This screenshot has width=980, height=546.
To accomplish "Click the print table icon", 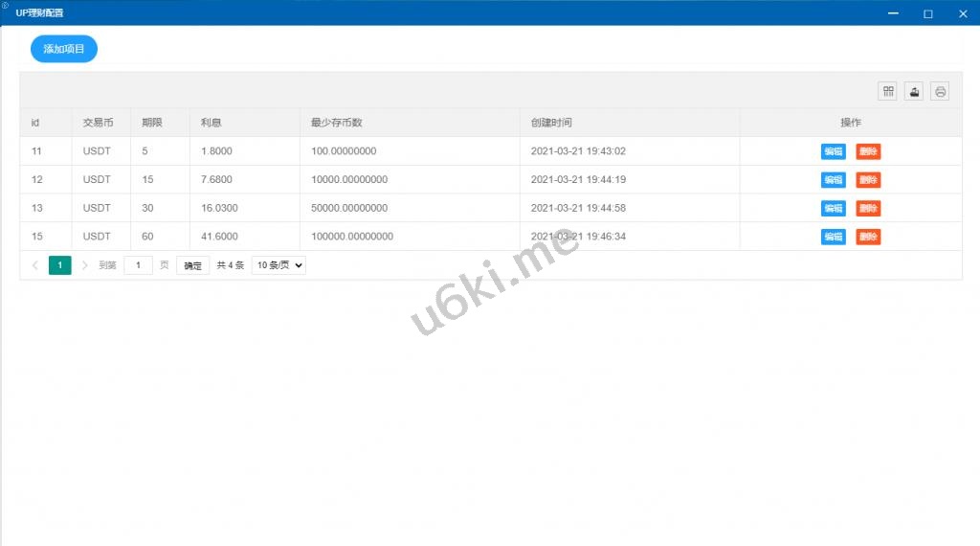I will (940, 92).
